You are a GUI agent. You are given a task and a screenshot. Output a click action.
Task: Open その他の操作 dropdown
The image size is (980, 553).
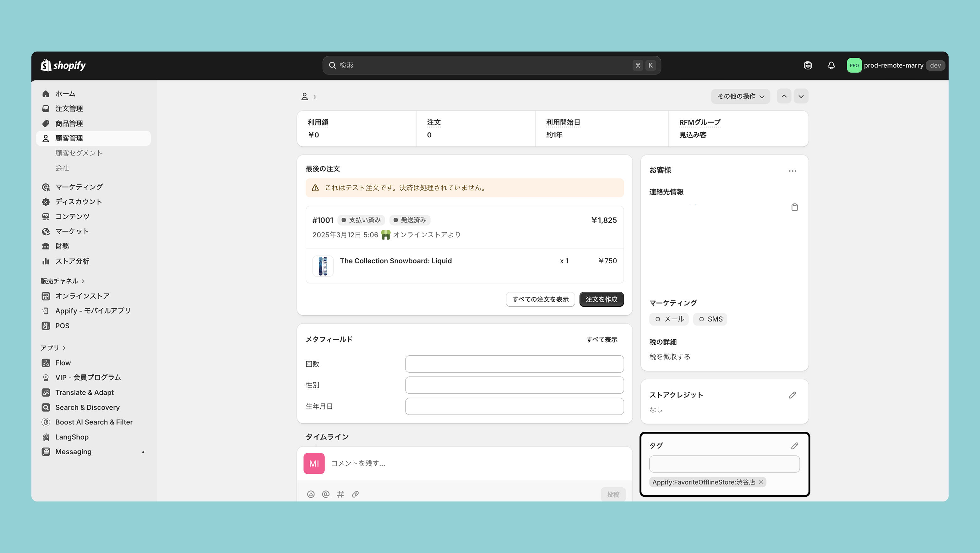click(740, 96)
